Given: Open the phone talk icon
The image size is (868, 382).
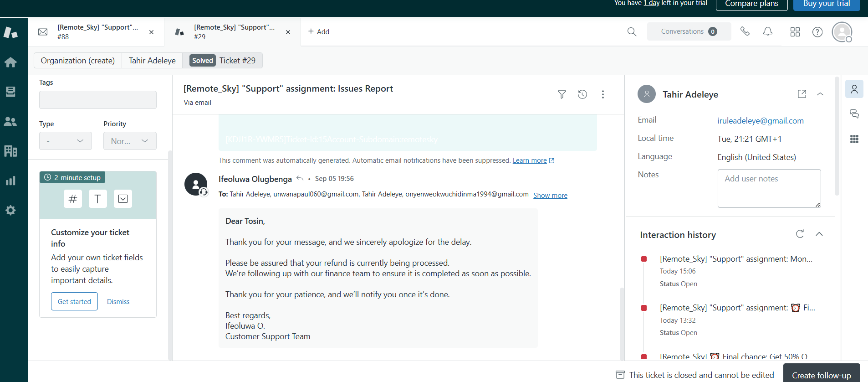Looking at the screenshot, I should point(745,31).
